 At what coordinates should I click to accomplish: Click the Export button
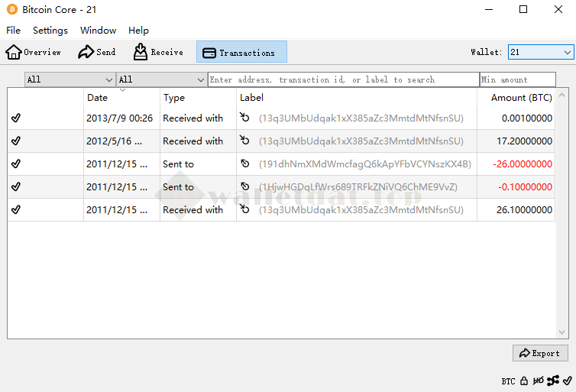click(x=540, y=353)
